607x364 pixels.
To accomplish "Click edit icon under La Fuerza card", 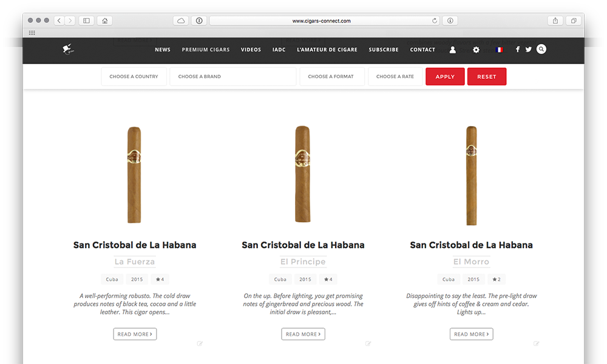I will [x=200, y=343].
